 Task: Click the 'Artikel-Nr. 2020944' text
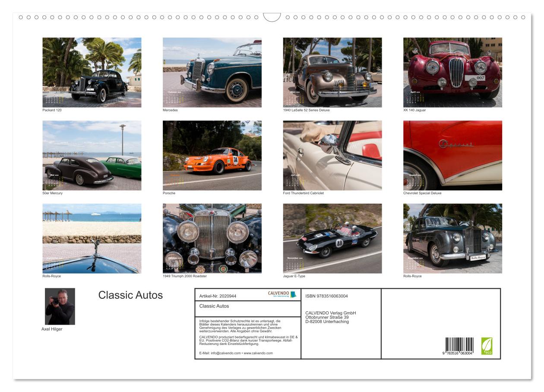[x=218, y=296]
